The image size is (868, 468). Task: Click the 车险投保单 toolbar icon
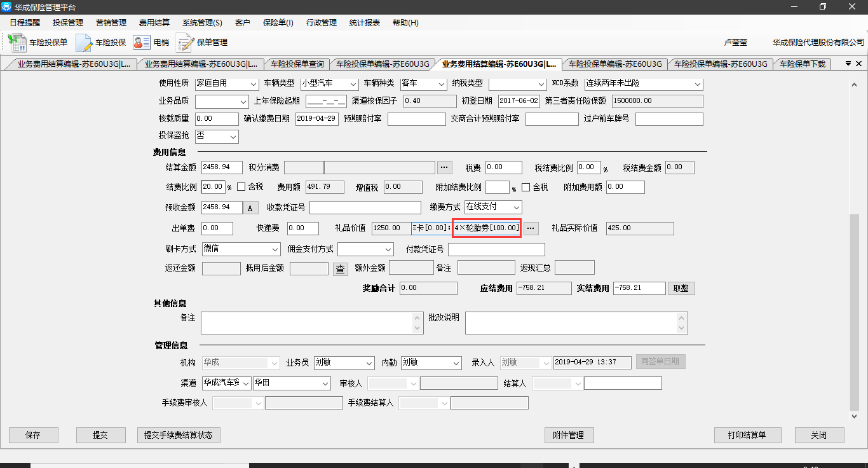[37, 43]
